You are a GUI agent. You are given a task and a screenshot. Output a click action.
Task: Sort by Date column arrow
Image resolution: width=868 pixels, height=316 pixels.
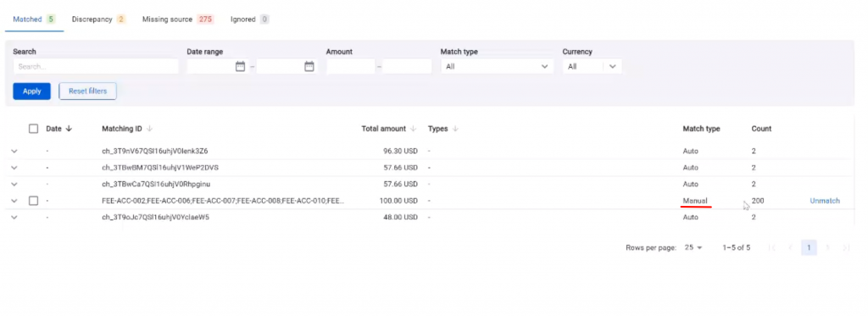(69, 129)
